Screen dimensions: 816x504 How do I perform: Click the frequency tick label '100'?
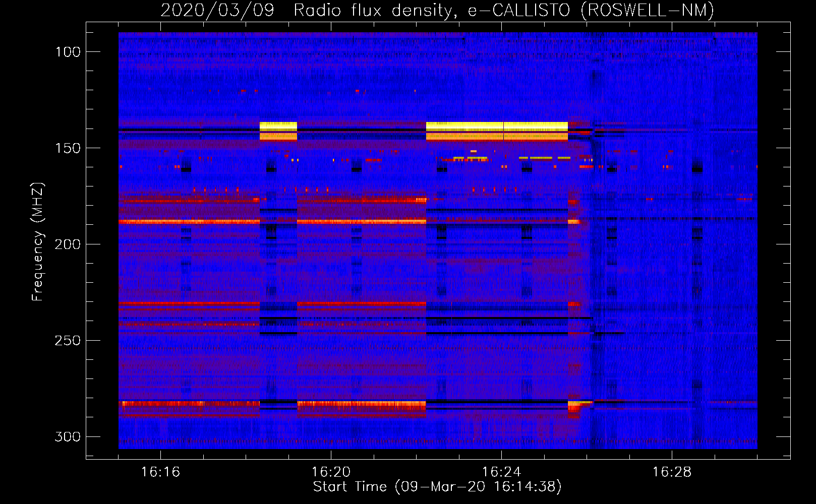click(x=68, y=52)
